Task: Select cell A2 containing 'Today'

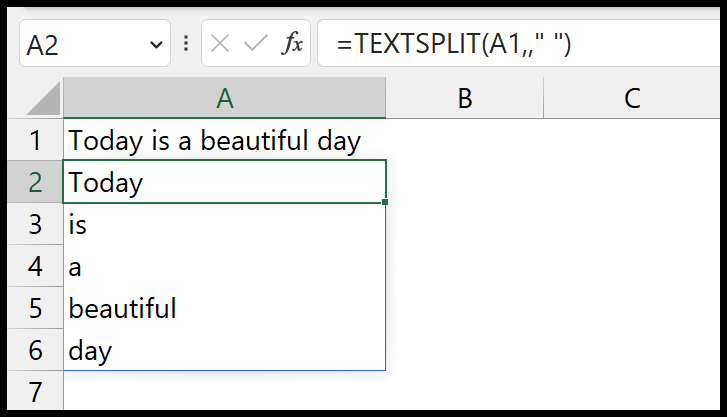Action: click(224, 182)
